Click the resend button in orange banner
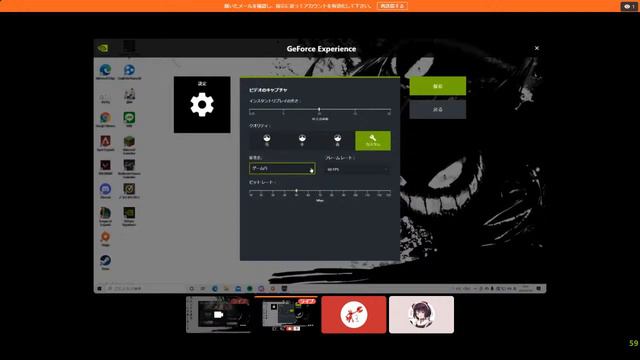Image resolution: width=640 pixels, height=360 pixels. tap(392, 6)
